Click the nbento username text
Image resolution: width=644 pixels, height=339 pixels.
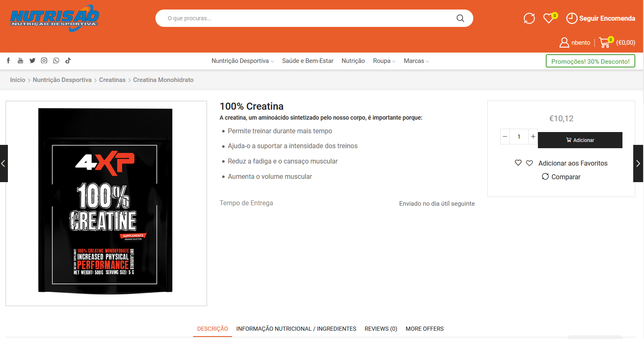[581, 42]
